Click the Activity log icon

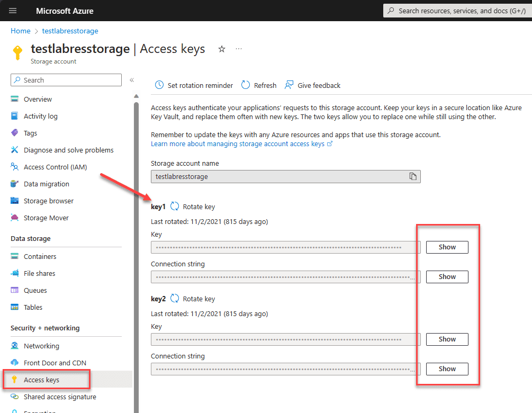pyautogui.click(x=15, y=116)
